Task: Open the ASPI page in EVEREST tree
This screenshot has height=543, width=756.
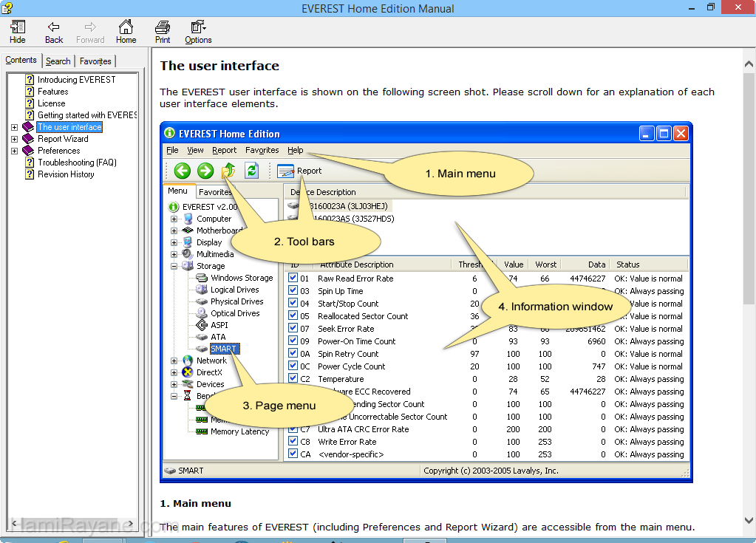Action: [x=219, y=325]
